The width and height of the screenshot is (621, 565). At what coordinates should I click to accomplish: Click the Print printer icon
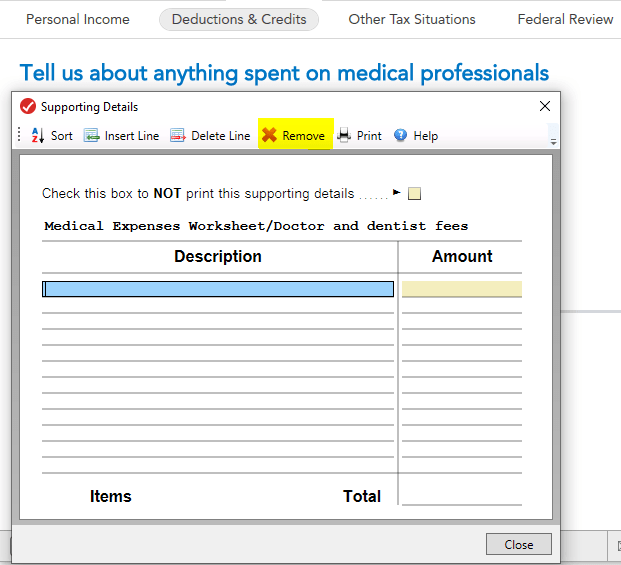[x=344, y=135]
